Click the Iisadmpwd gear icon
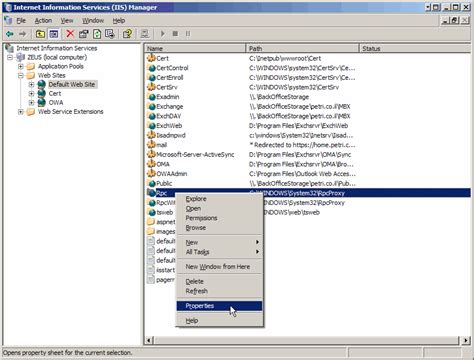 coord(152,135)
